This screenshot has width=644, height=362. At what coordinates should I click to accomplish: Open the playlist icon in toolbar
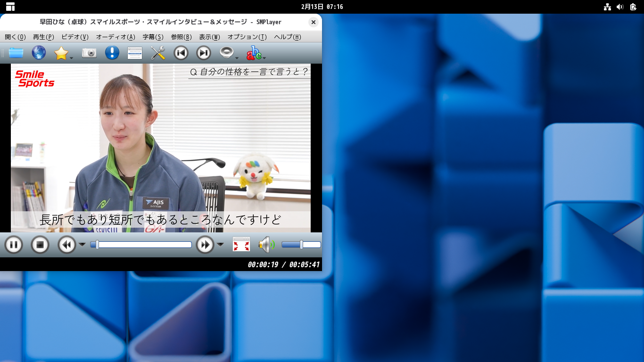(x=135, y=53)
